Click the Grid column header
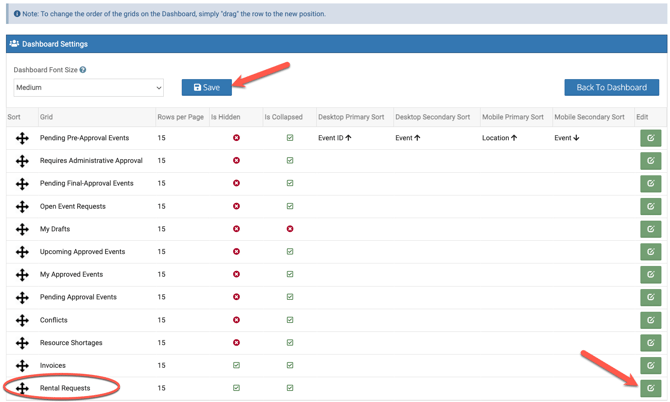 point(46,117)
